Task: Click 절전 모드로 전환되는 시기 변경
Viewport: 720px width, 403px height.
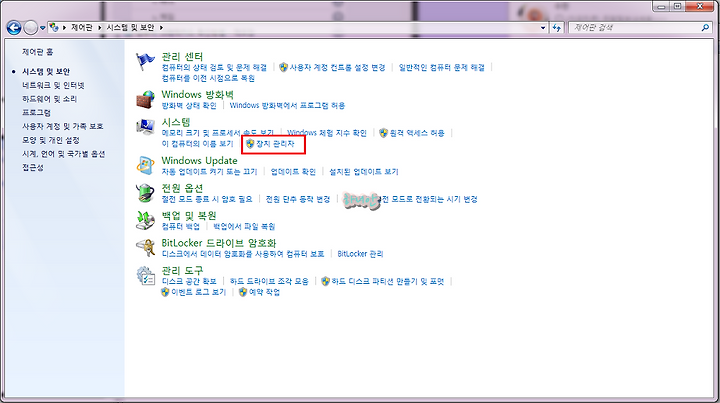Action: (x=411, y=199)
